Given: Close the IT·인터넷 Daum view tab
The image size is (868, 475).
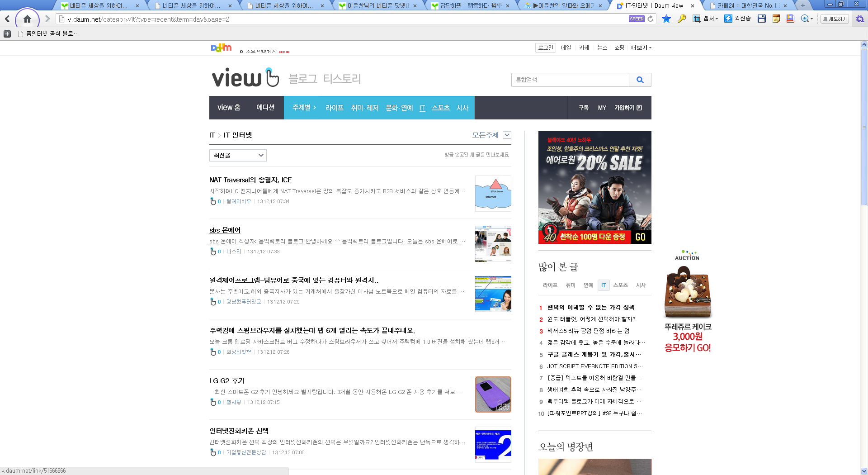Looking at the screenshot, I should (x=692, y=6).
